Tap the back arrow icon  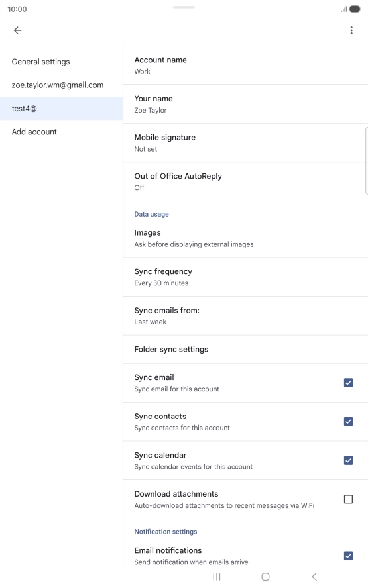[18, 30]
